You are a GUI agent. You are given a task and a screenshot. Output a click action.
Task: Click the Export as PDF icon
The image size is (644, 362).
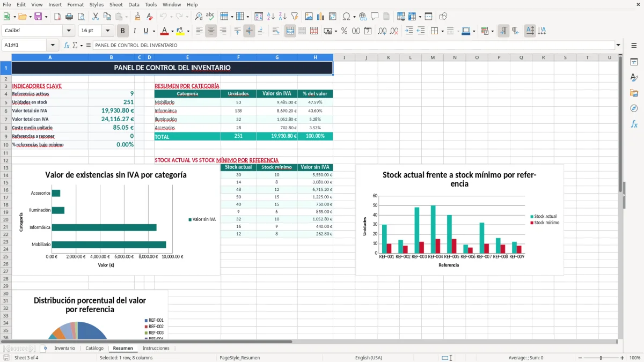(x=57, y=17)
